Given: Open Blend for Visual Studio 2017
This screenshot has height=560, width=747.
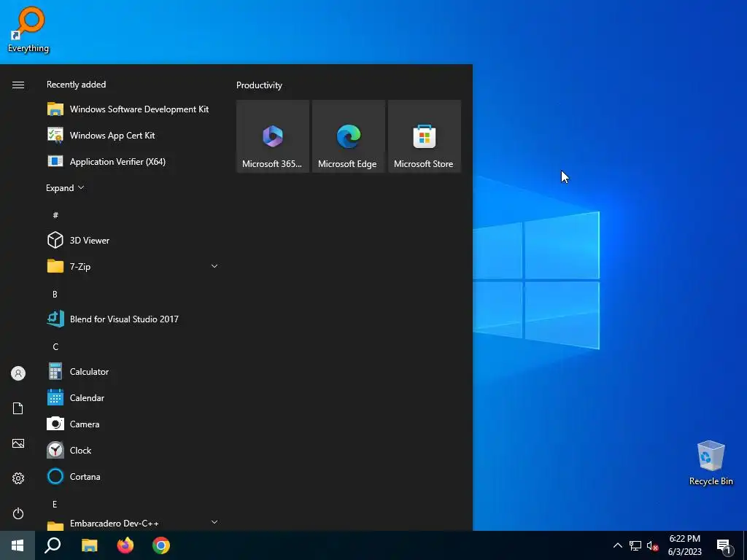Looking at the screenshot, I should [x=133, y=319].
